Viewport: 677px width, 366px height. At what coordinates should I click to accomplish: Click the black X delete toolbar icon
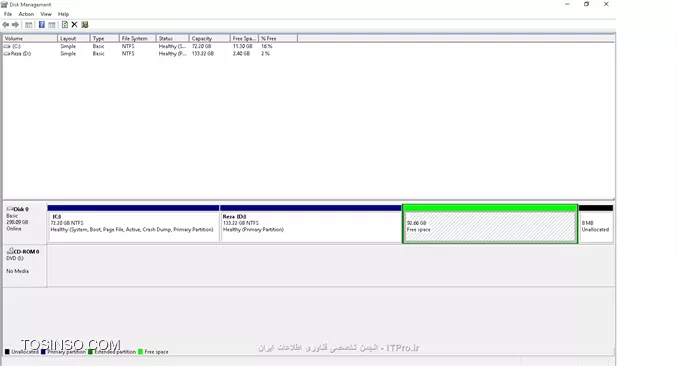74,25
